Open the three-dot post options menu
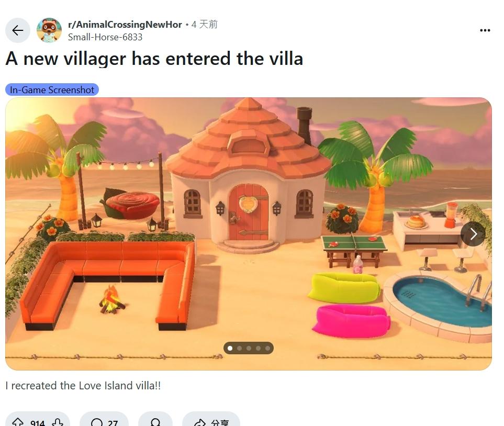 pyautogui.click(x=485, y=30)
